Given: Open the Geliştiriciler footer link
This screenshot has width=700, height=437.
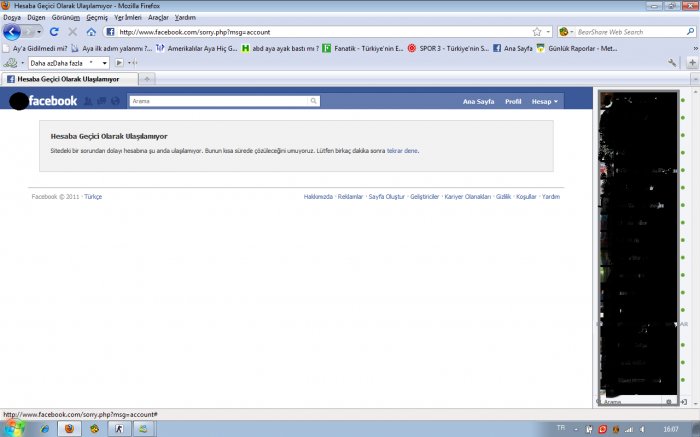Looking at the screenshot, I should pos(425,196).
